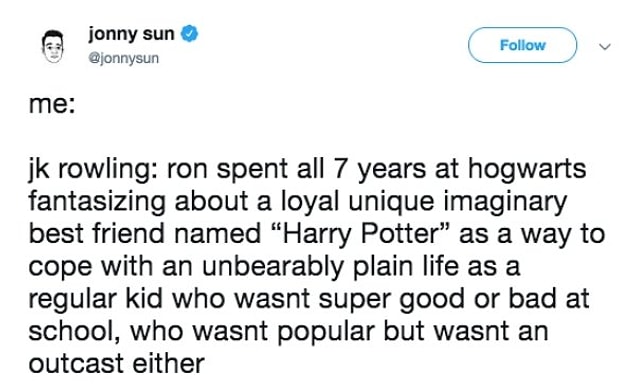Follow jonny sun with the Follow button
635x385 pixels.
(x=522, y=45)
